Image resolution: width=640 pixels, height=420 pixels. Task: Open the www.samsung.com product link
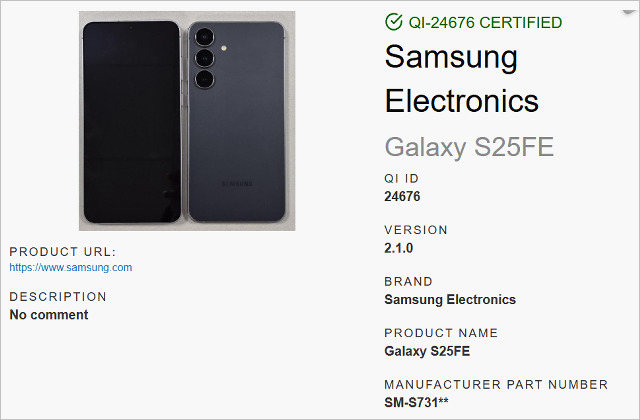(71, 268)
